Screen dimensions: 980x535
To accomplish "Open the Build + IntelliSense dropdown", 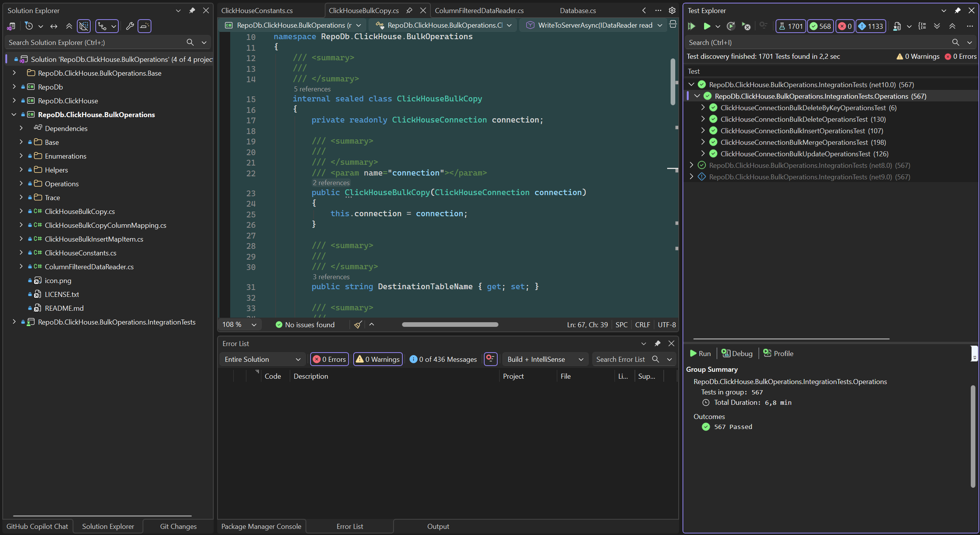I will (545, 359).
